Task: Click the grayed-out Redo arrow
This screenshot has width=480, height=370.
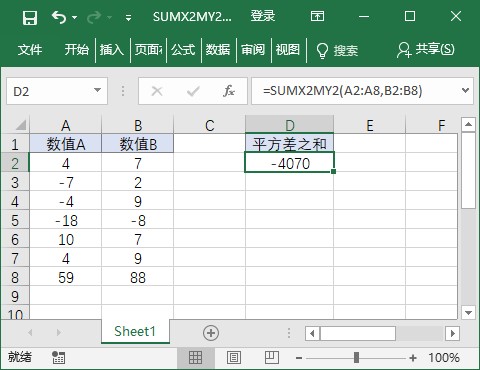Action: [x=94, y=17]
